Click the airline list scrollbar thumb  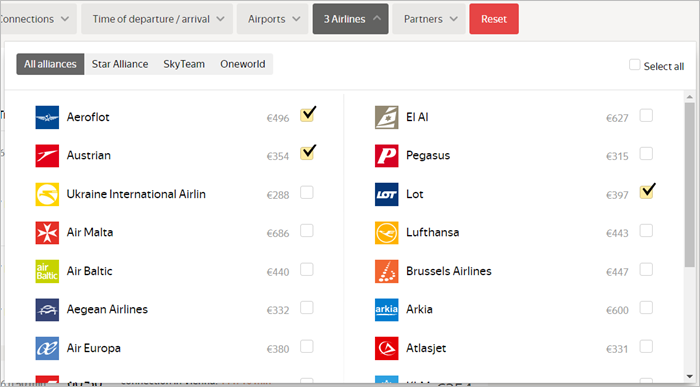pos(690,185)
